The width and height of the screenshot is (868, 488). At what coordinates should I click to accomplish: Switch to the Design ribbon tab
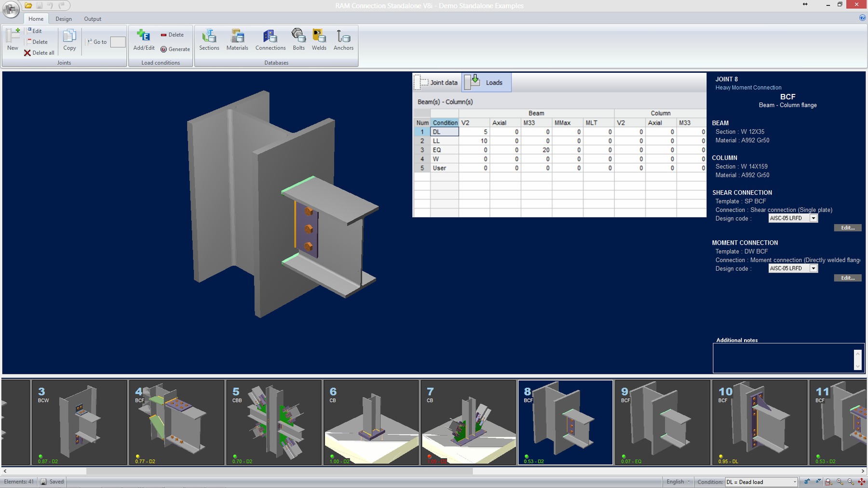pos(63,19)
